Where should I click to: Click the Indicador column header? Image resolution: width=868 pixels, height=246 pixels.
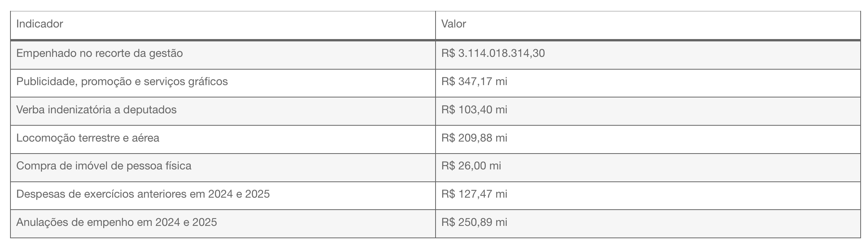(x=223, y=26)
